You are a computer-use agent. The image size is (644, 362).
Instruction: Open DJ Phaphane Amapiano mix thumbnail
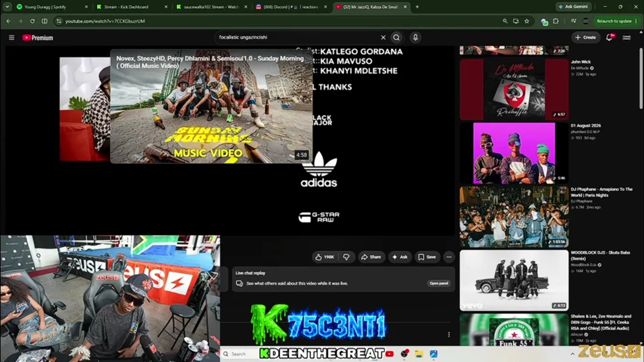coord(514,217)
